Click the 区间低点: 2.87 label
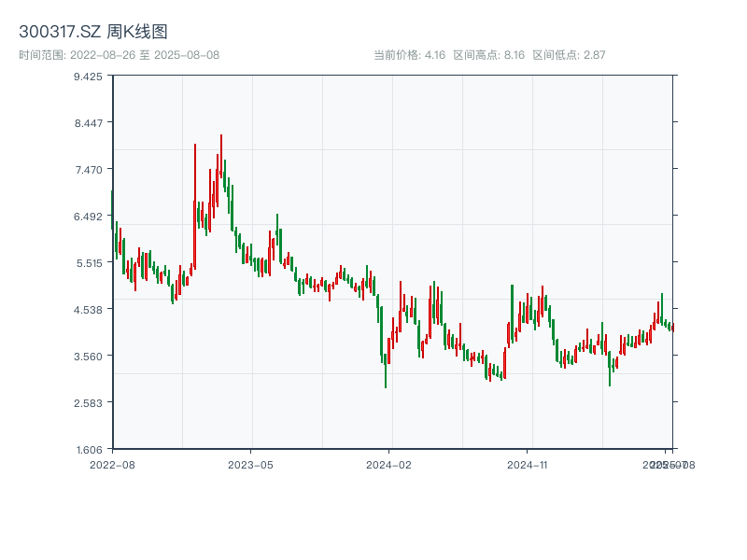 tap(569, 55)
